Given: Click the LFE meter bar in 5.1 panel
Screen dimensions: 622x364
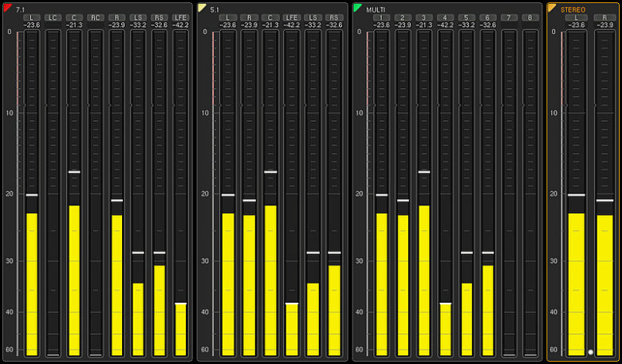Looking at the screenshot, I should pos(291,328).
